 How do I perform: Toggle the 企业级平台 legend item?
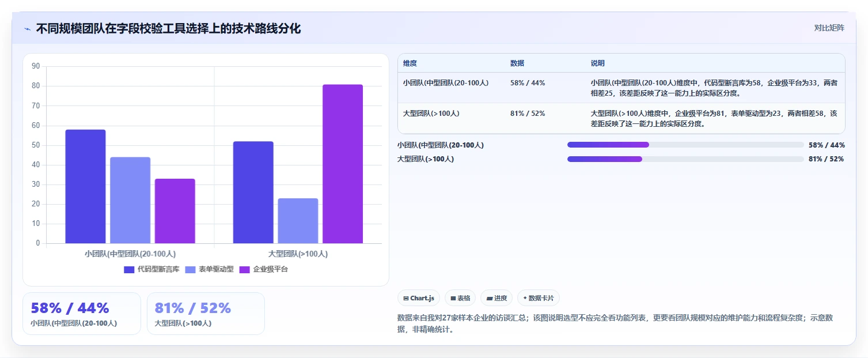(264, 269)
